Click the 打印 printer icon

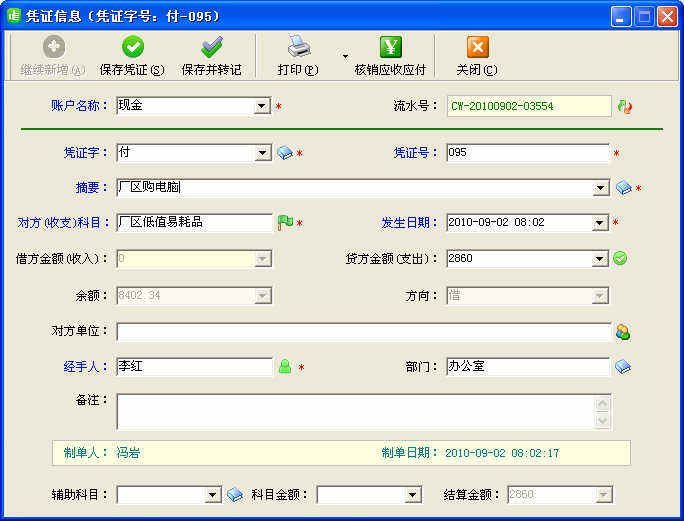[x=298, y=47]
